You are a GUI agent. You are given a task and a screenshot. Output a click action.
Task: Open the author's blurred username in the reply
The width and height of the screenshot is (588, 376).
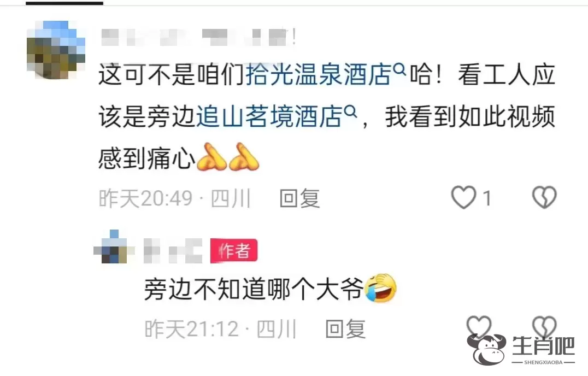pos(173,251)
